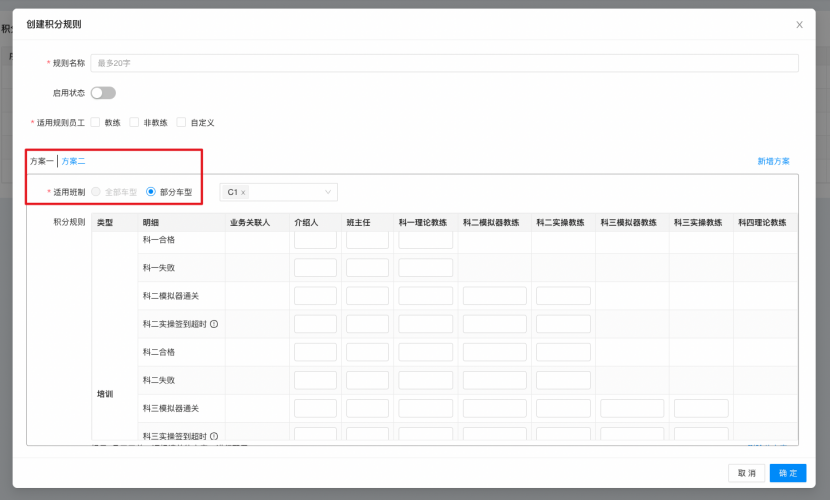
Task: Select the 部分车型 radio button
Action: (x=151, y=192)
